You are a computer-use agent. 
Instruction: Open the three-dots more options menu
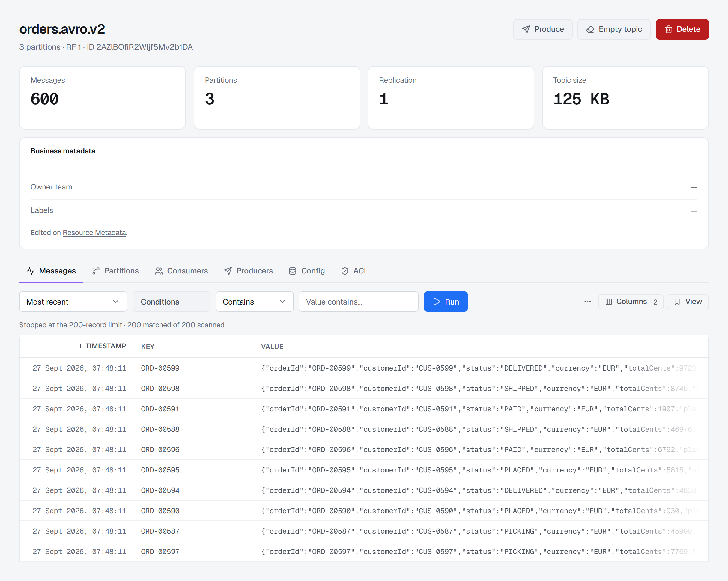(588, 302)
